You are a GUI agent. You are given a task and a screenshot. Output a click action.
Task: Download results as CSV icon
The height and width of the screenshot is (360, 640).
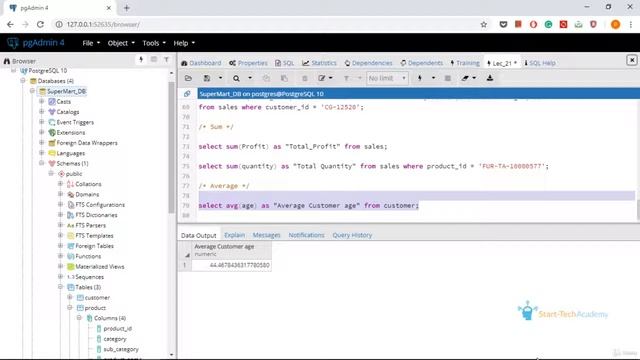pos(490,78)
